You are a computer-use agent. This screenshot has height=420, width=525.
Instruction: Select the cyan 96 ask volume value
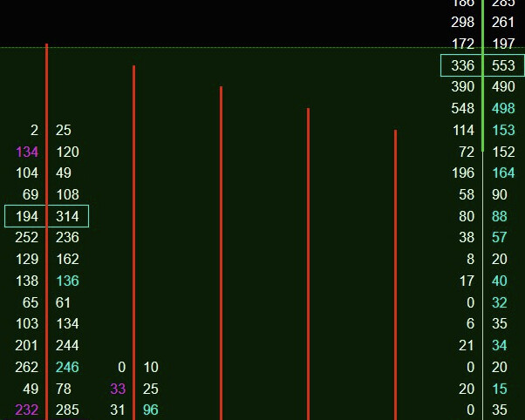151,410
